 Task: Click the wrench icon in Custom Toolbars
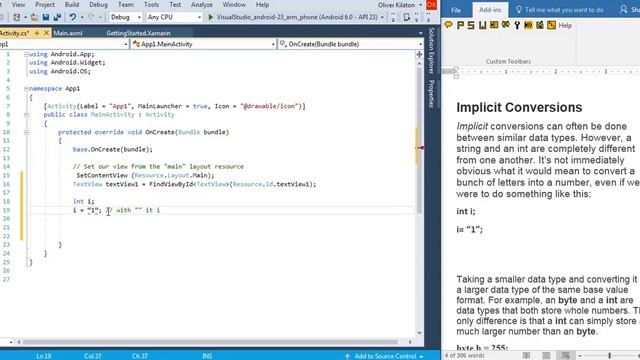click(517, 25)
